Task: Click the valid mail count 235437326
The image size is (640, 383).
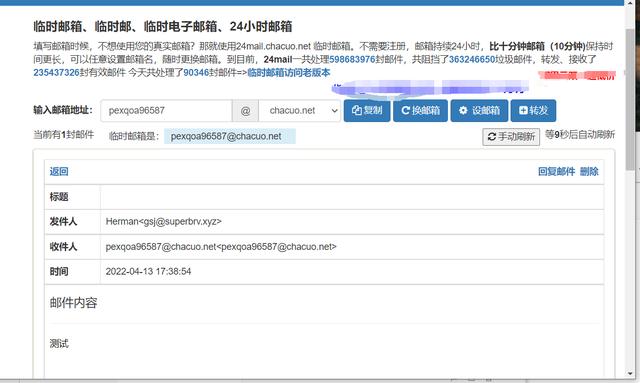Action: 56,73
